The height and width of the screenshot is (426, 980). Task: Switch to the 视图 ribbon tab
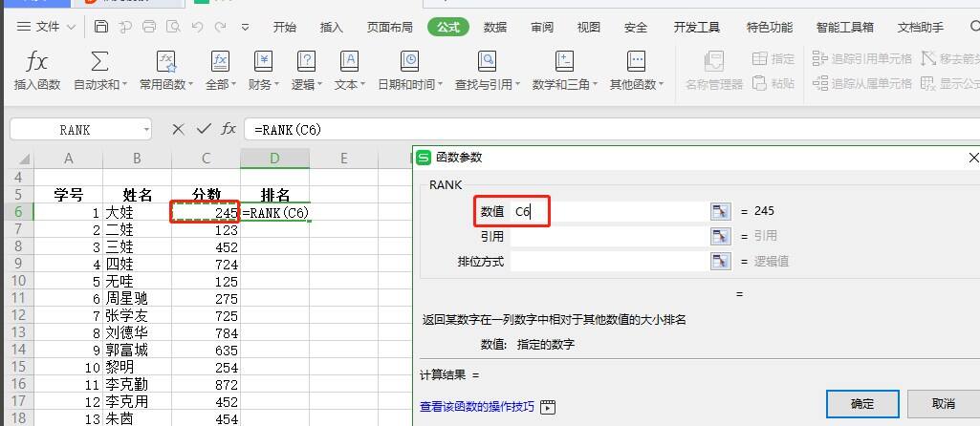click(588, 27)
